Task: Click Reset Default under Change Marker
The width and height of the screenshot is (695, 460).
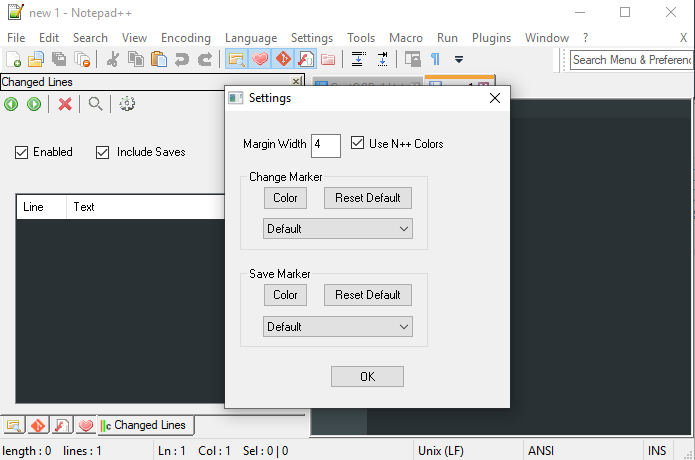Action: (x=367, y=198)
